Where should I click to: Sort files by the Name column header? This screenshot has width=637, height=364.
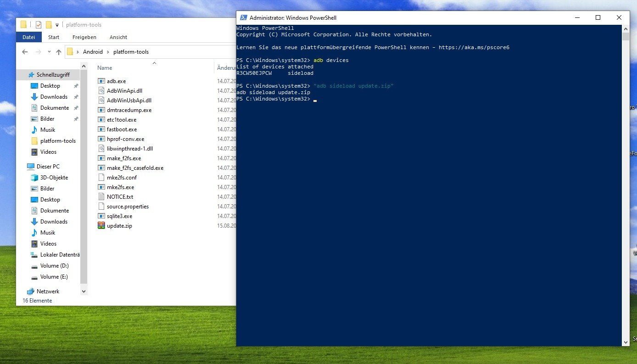[x=105, y=68]
